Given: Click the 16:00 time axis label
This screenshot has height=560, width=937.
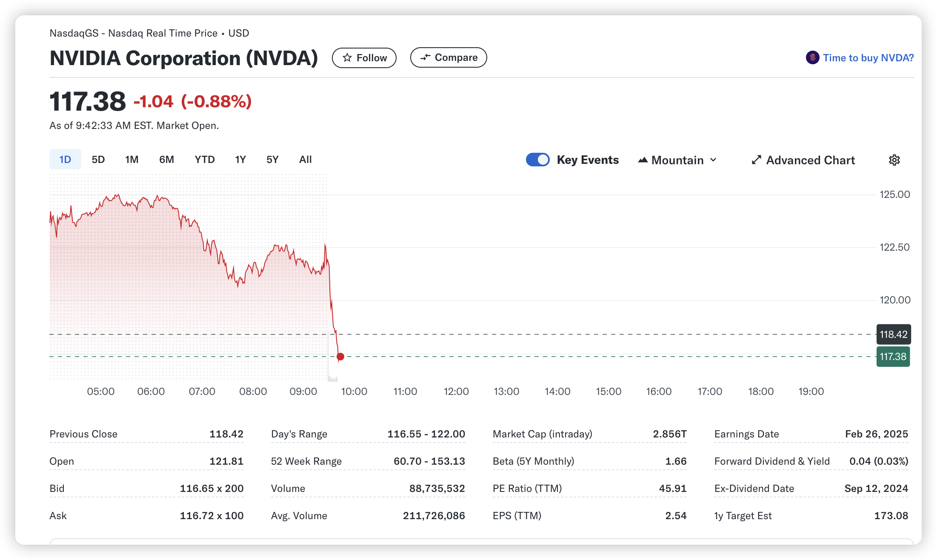Looking at the screenshot, I should [x=659, y=391].
